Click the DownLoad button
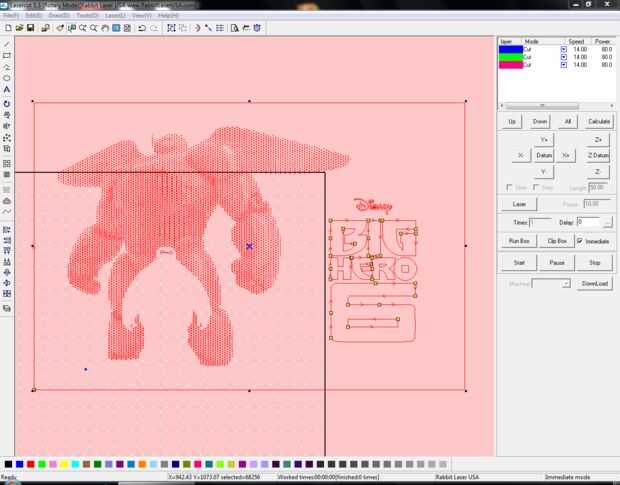620x485 pixels. tap(594, 283)
